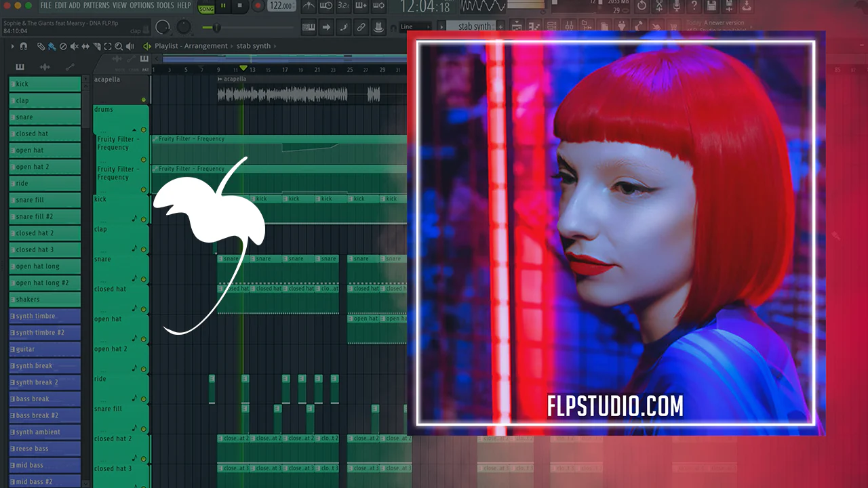Open the EDIT menu
Screen dimensions: 868x488
click(x=60, y=5)
